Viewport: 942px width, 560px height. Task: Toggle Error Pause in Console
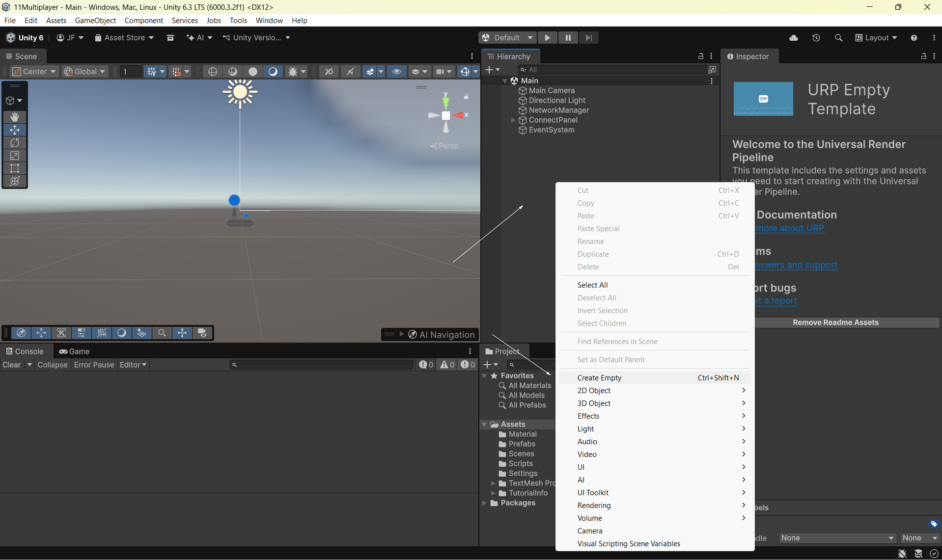(94, 365)
